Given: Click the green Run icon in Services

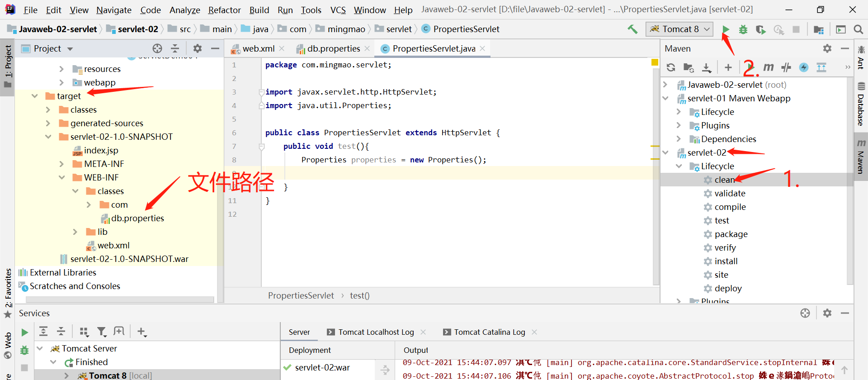Looking at the screenshot, I should pos(24,332).
